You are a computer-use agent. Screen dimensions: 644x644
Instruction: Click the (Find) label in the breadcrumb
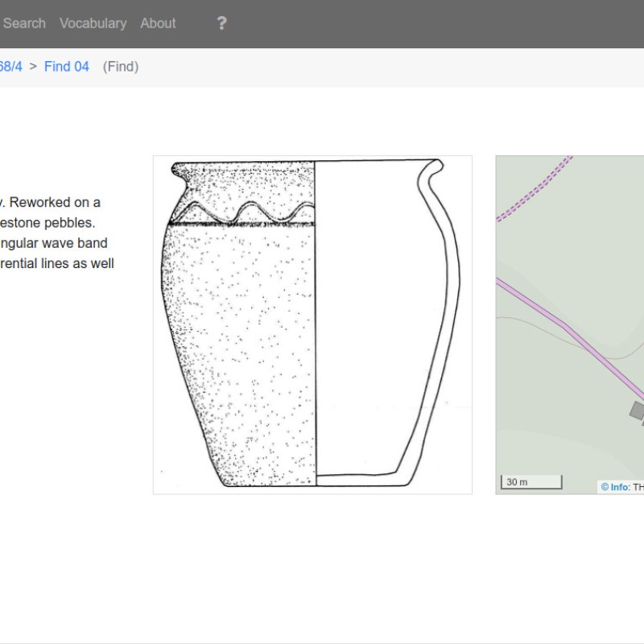121,67
